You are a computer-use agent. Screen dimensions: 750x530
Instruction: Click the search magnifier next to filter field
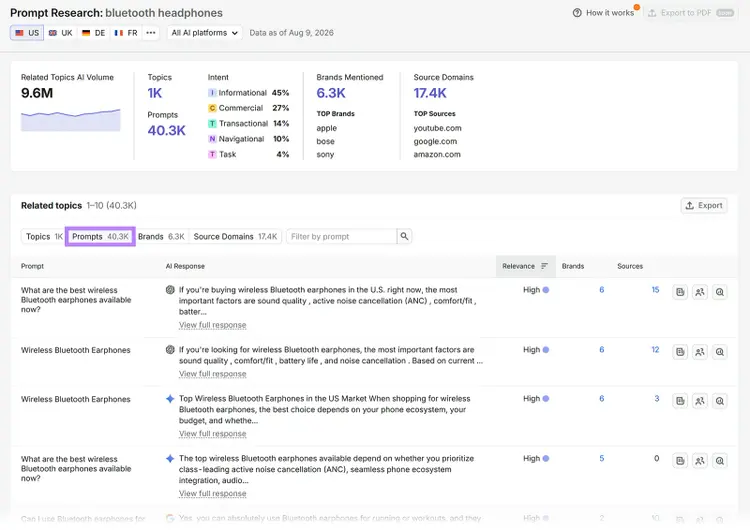coord(404,236)
